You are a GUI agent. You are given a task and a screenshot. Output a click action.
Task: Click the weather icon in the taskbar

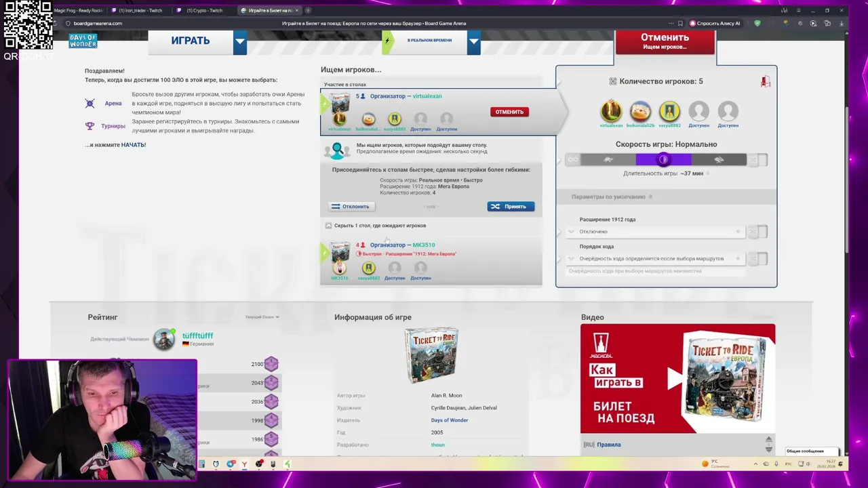pos(705,464)
